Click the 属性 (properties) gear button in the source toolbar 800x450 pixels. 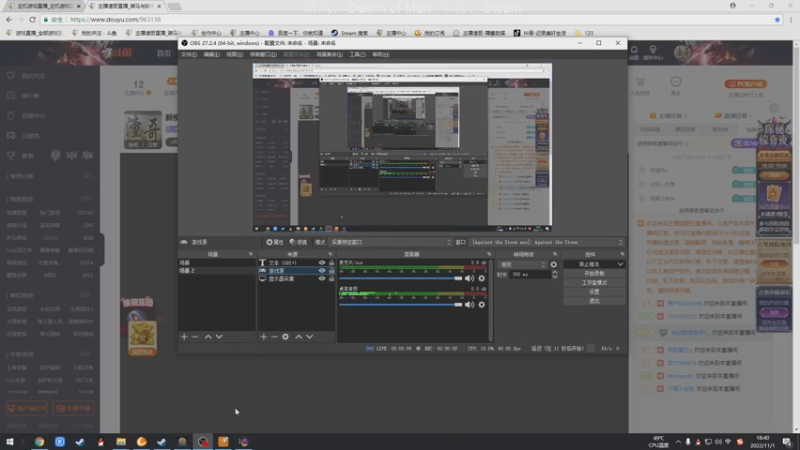coord(274,242)
